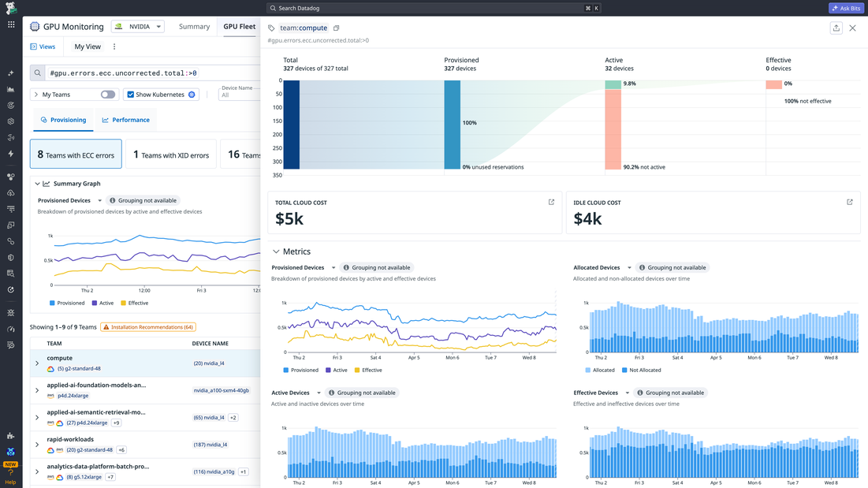Viewport: 868px width, 488px height.
Task: Open the Datadog logo home icon
Action: pos(10,8)
